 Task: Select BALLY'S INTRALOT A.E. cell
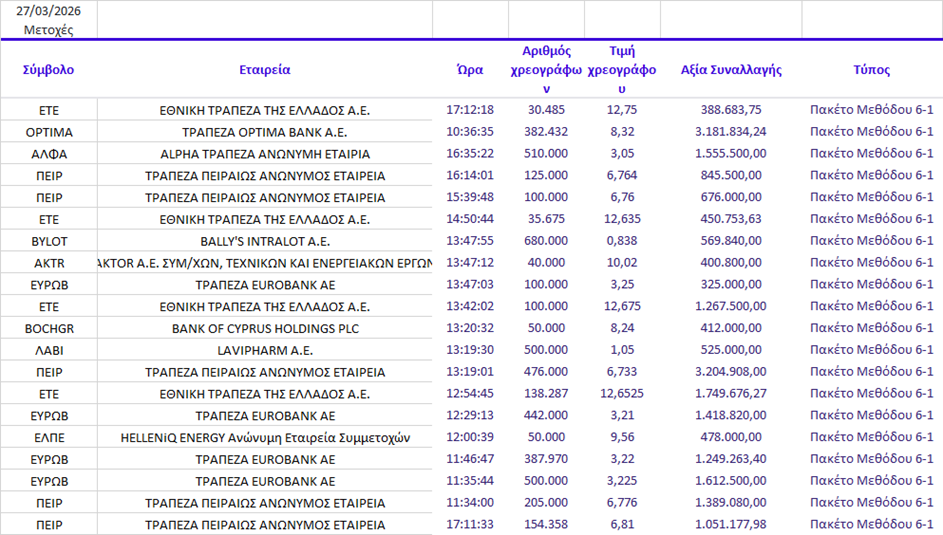[265, 241]
